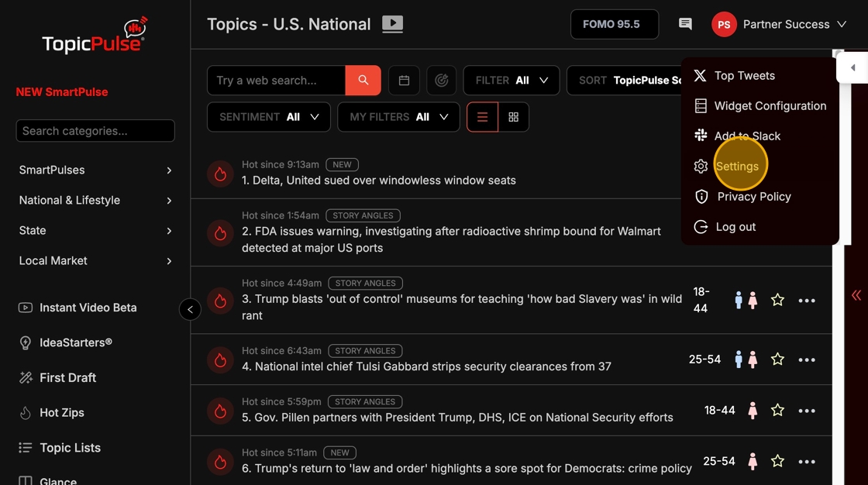Open the SORT TopicPulse dropdown
The width and height of the screenshot is (868, 485).
coord(625,81)
